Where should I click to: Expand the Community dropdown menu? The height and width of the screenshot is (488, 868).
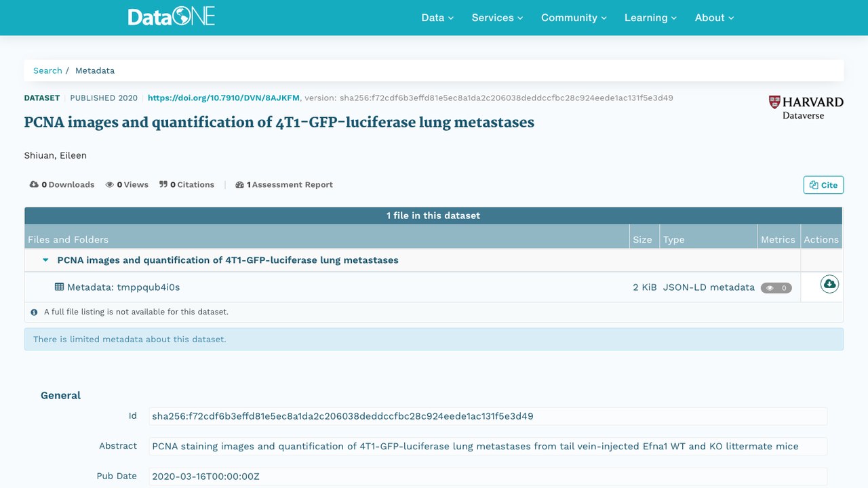coord(574,18)
